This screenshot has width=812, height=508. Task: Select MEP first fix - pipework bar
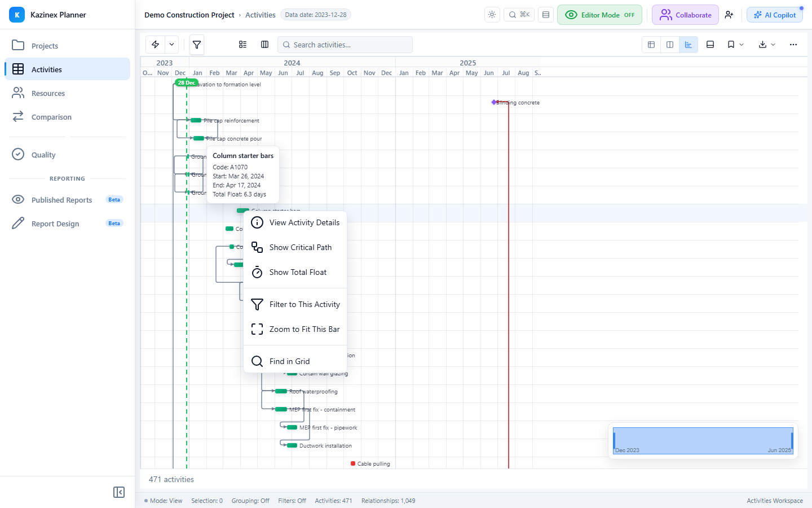(292, 427)
